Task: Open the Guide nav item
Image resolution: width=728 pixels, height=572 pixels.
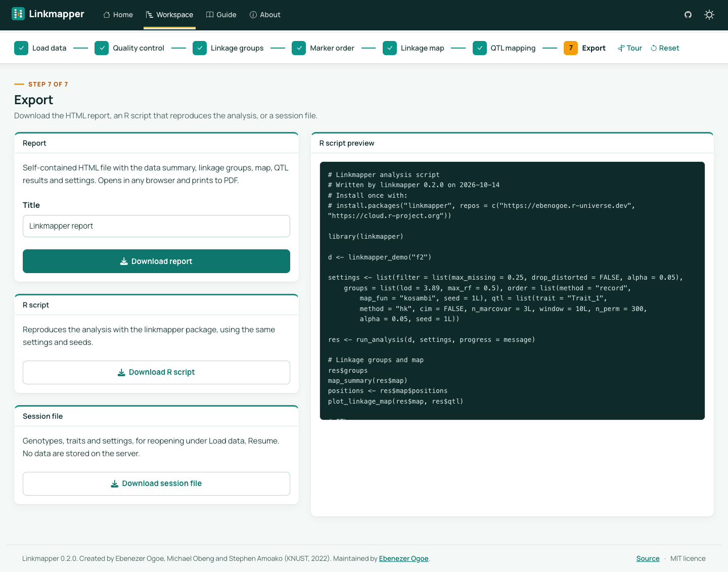Action: coord(221,15)
